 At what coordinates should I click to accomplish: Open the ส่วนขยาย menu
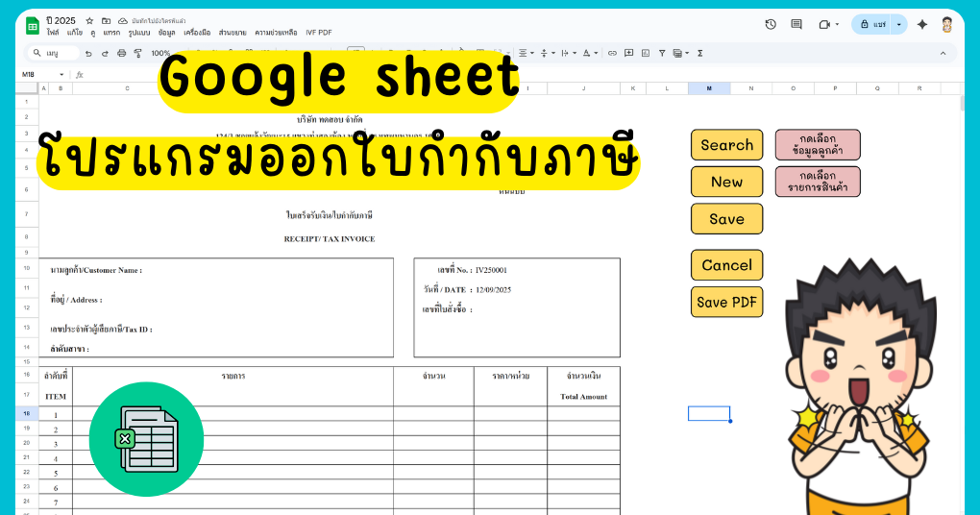(233, 33)
